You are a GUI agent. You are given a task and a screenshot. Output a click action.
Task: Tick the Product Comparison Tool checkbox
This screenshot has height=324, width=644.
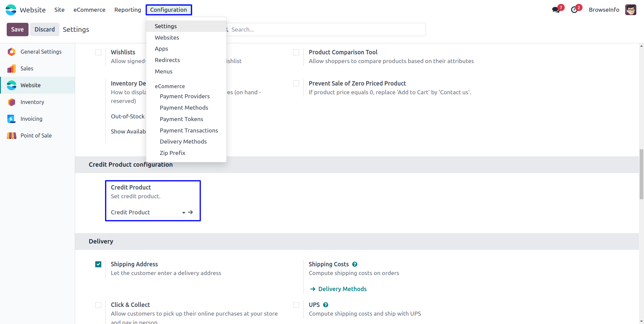(x=296, y=52)
